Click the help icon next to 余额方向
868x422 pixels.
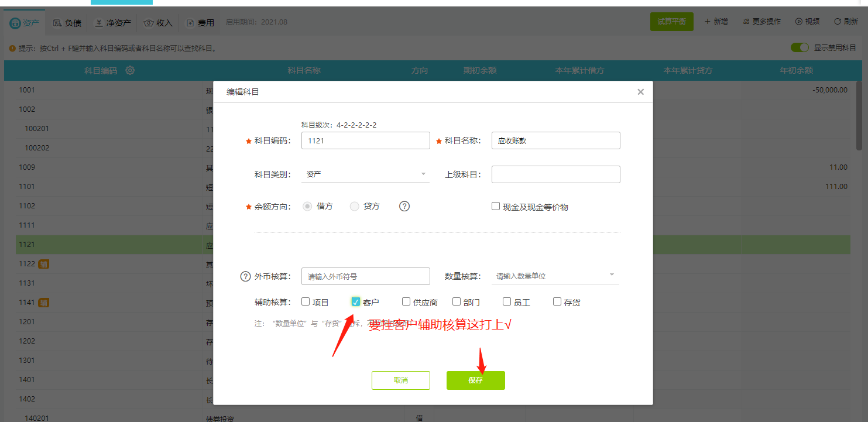point(404,206)
